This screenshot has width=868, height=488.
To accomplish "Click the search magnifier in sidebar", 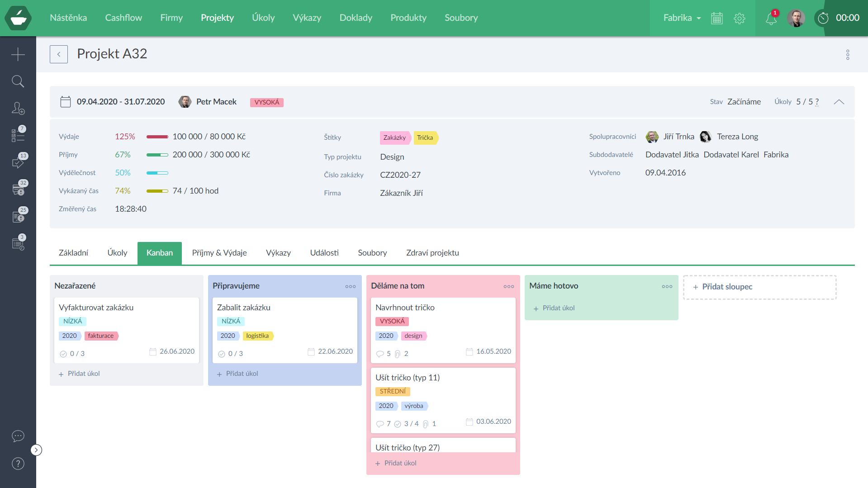I will [18, 81].
